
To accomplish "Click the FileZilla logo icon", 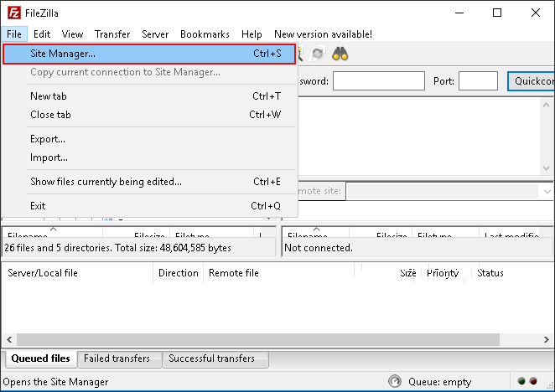I will click(x=14, y=13).
